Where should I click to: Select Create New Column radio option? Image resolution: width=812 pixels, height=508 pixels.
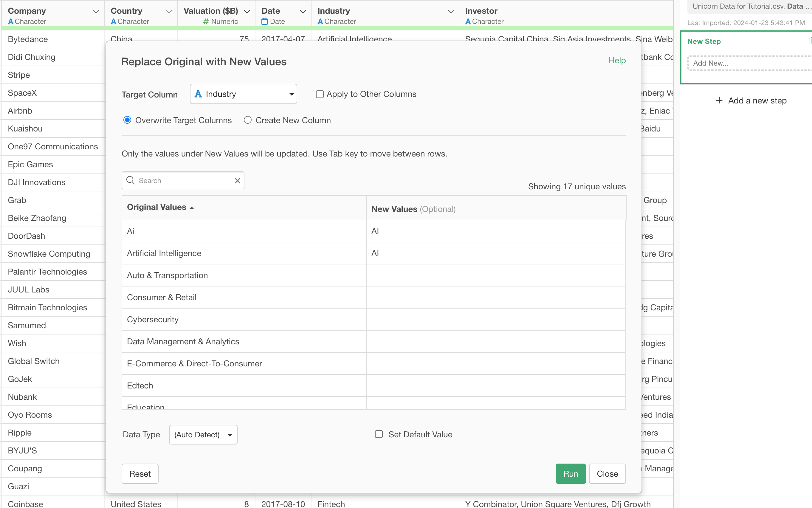(248, 120)
